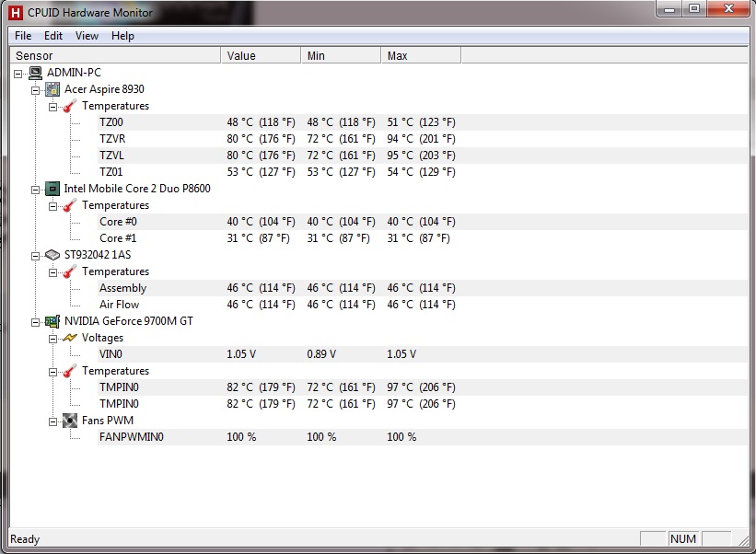Close the CPUID Hardware Monitor window
Screen dimensions: 756x554
tap(729, 9)
